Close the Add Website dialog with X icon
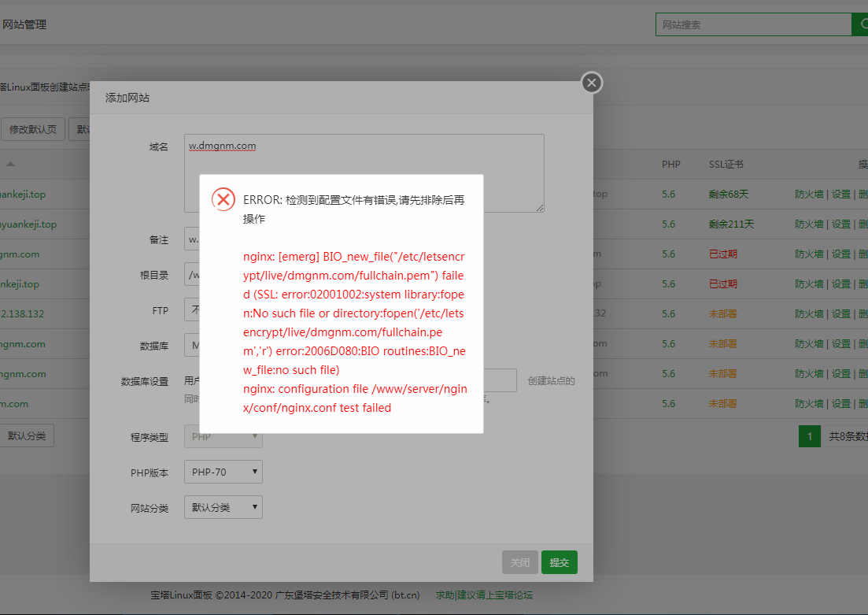868x615 pixels. point(592,83)
